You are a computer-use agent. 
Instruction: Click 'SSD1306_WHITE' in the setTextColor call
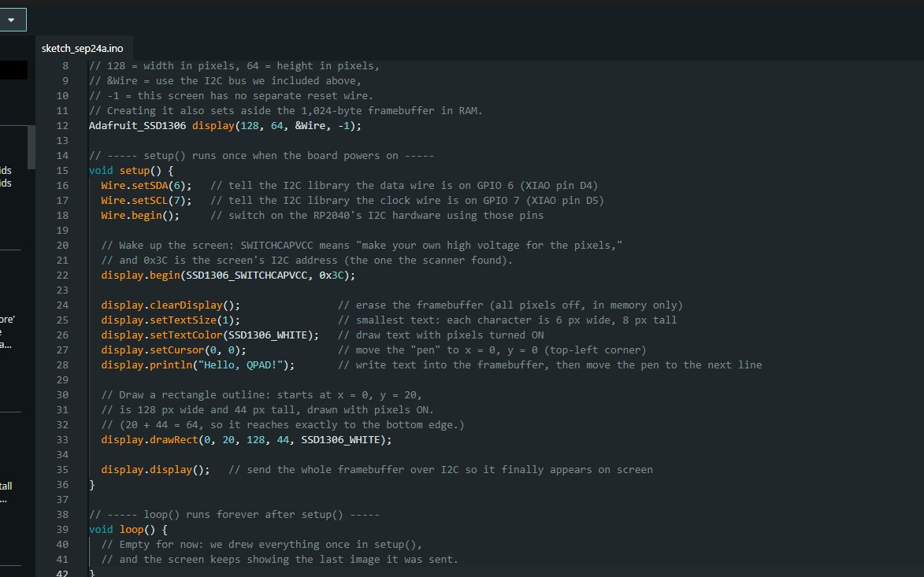268,335
